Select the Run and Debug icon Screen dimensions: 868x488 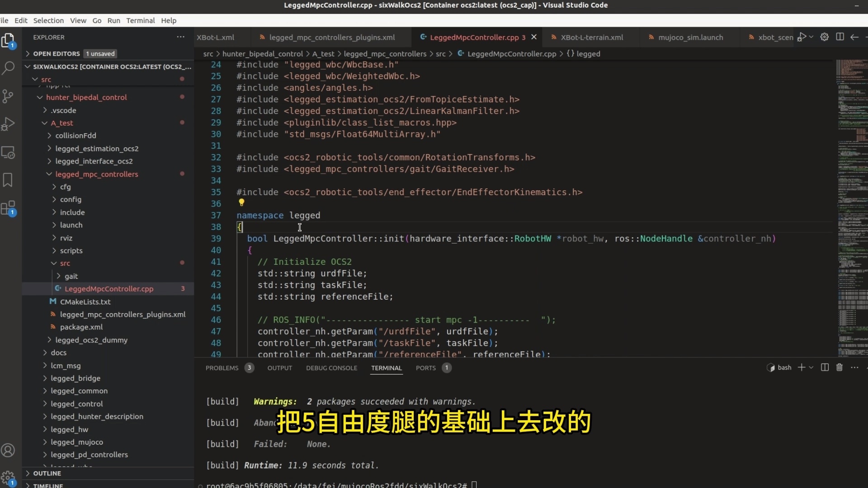[x=8, y=124]
